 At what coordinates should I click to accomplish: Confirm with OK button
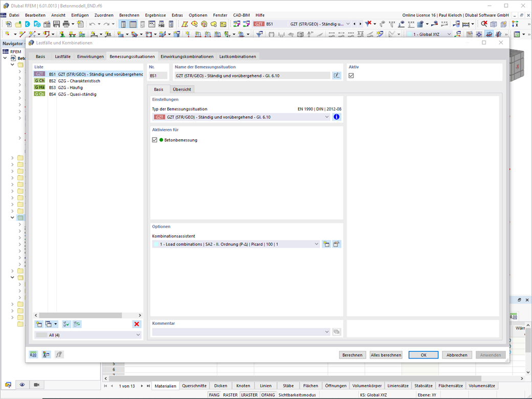pyautogui.click(x=424, y=355)
